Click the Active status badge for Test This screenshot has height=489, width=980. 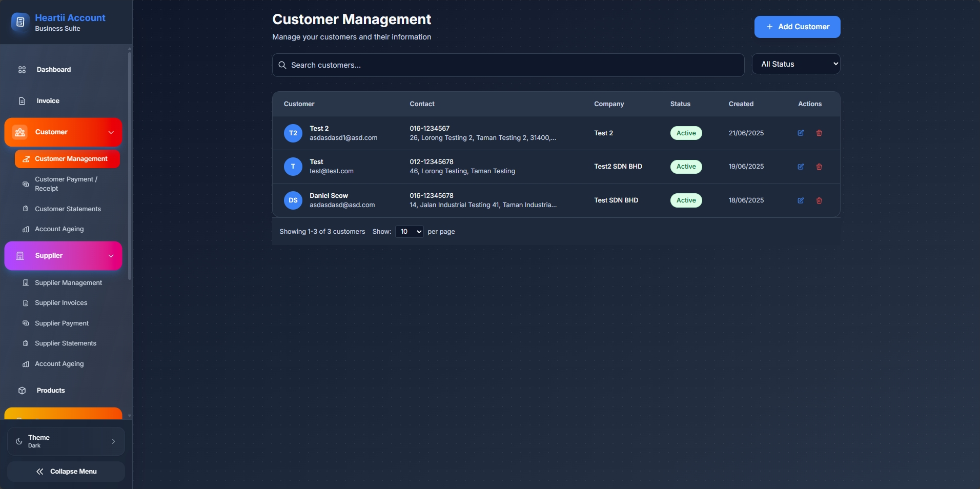click(x=686, y=167)
